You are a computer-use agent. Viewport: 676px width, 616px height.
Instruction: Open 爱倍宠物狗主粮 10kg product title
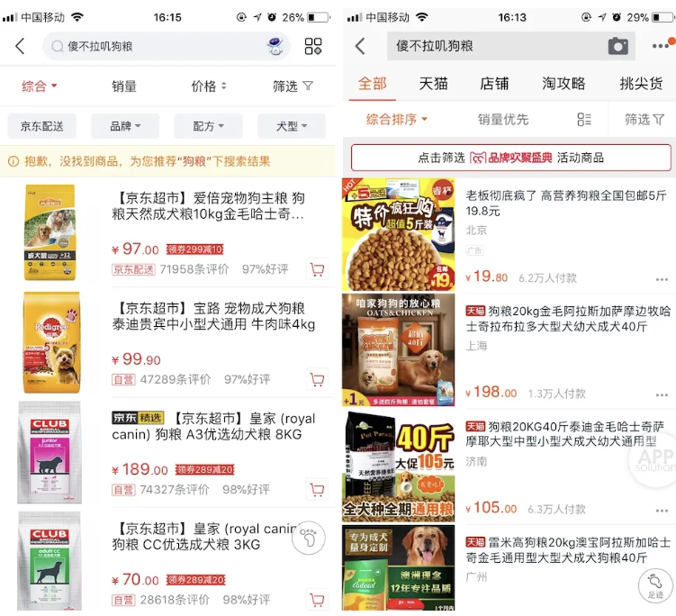pyautogui.click(x=209, y=205)
